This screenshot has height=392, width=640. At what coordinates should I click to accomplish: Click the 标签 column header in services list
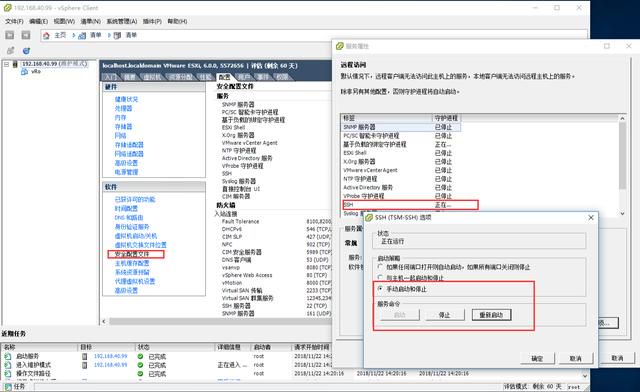click(x=387, y=118)
